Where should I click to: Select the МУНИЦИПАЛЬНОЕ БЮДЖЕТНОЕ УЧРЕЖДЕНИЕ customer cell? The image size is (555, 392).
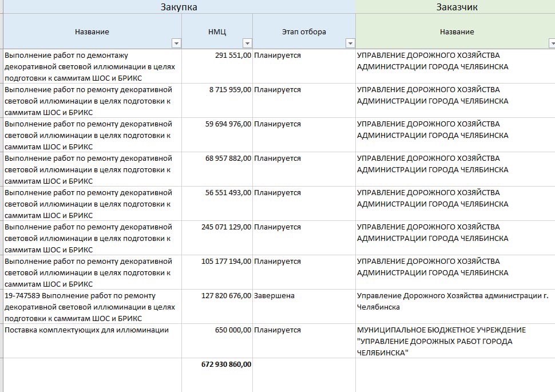coord(455,341)
